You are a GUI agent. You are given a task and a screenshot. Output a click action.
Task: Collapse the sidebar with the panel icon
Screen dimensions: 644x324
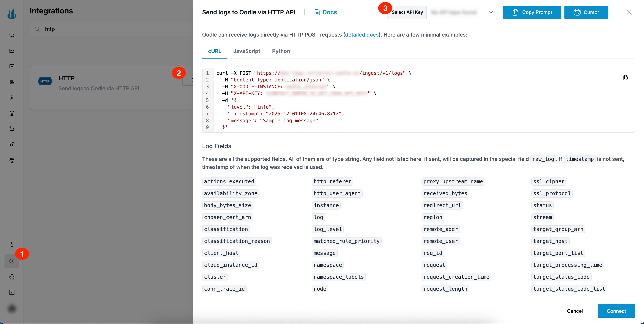[x=12, y=292]
